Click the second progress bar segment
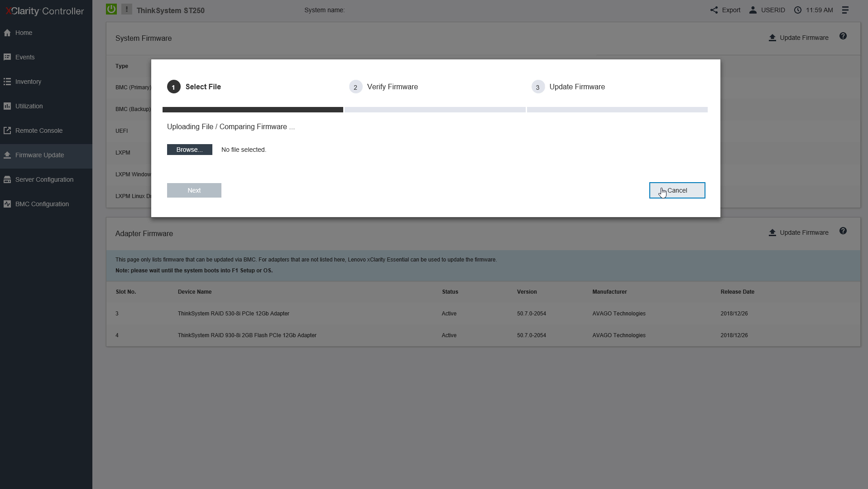868x489 pixels. pyautogui.click(x=435, y=110)
